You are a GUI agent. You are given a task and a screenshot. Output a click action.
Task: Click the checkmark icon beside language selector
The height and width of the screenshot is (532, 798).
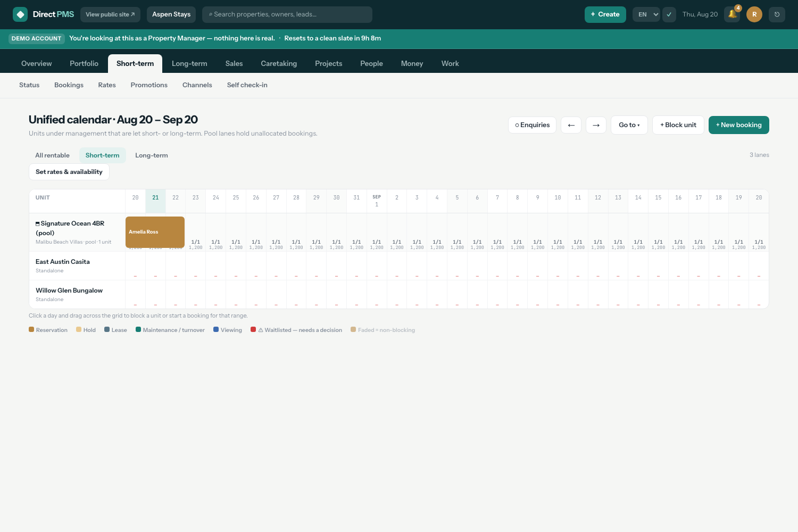669,14
